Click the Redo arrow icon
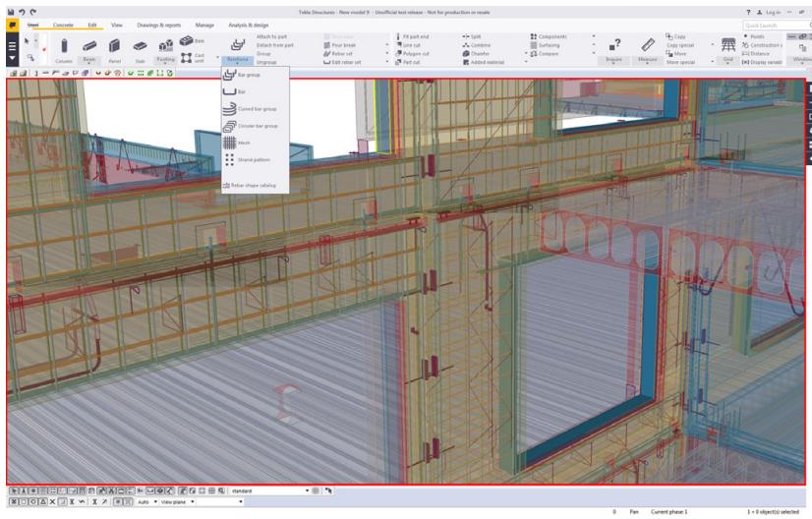The height and width of the screenshot is (519, 812). (33, 12)
